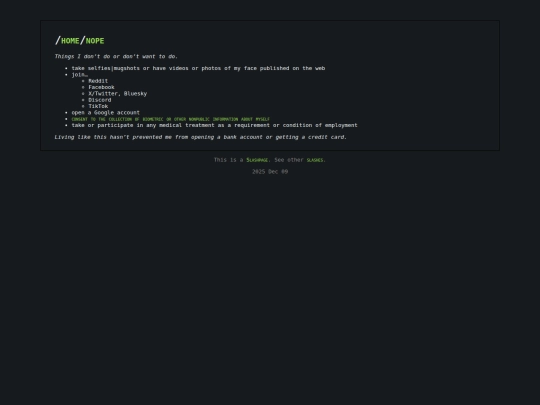Open the Slashpage link in footer

pyautogui.click(x=257, y=160)
